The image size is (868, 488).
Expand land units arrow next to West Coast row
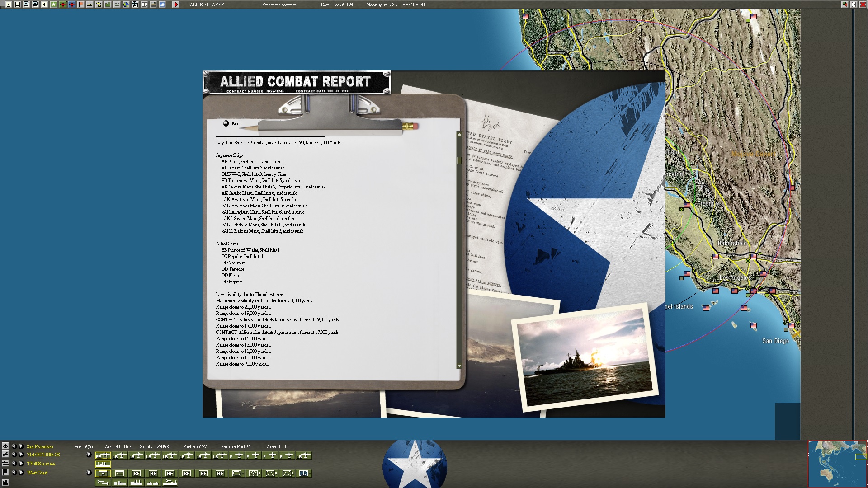point(89,473)
